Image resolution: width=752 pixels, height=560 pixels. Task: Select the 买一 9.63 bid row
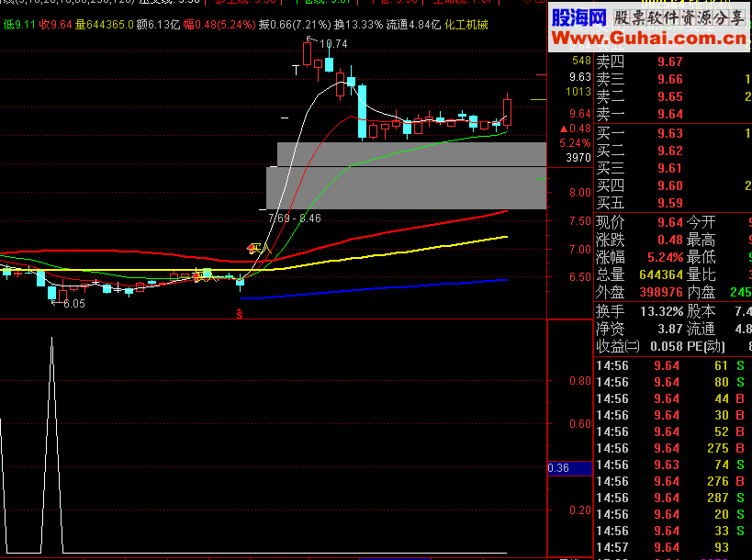coord(673,133)
